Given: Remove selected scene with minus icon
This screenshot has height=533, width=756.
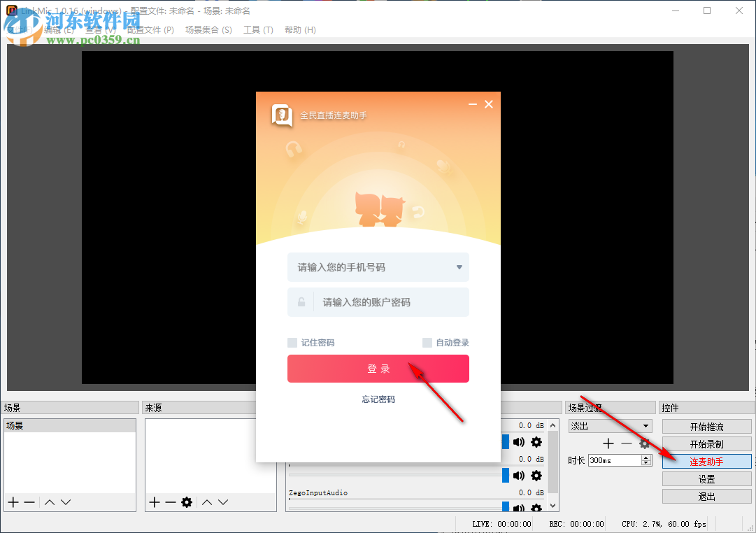Looking at the screenshot, I should [29, 502].
